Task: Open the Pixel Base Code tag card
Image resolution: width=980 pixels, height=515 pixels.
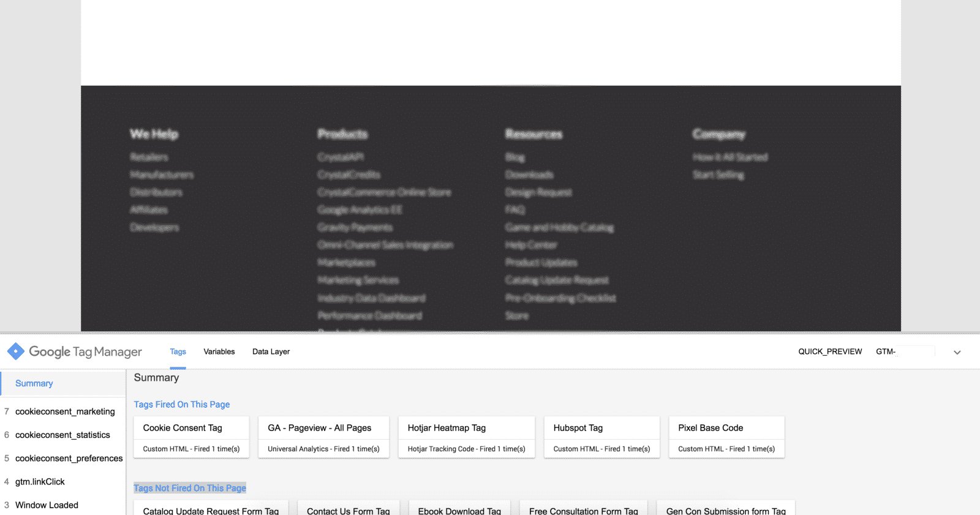Action: pos(727,437)
